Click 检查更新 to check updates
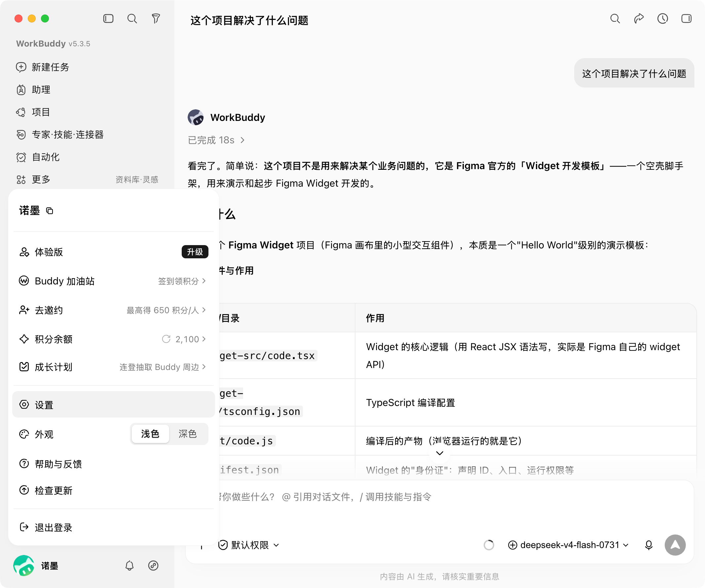Viewport: 705px width, 588px height. point(113,490)
